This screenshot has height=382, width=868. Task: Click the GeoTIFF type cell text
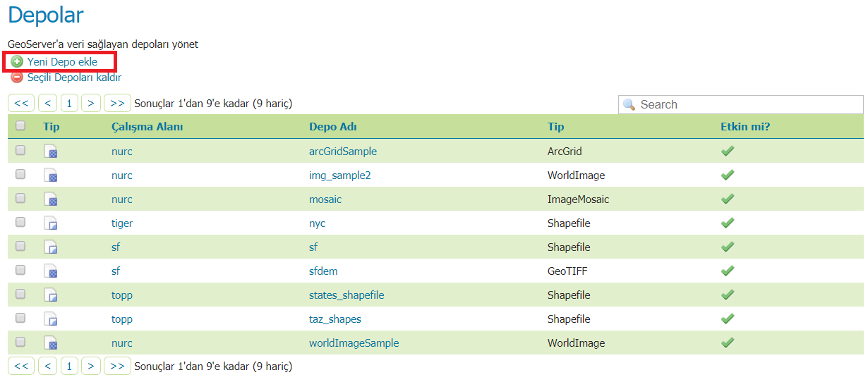tap(567, 271)
